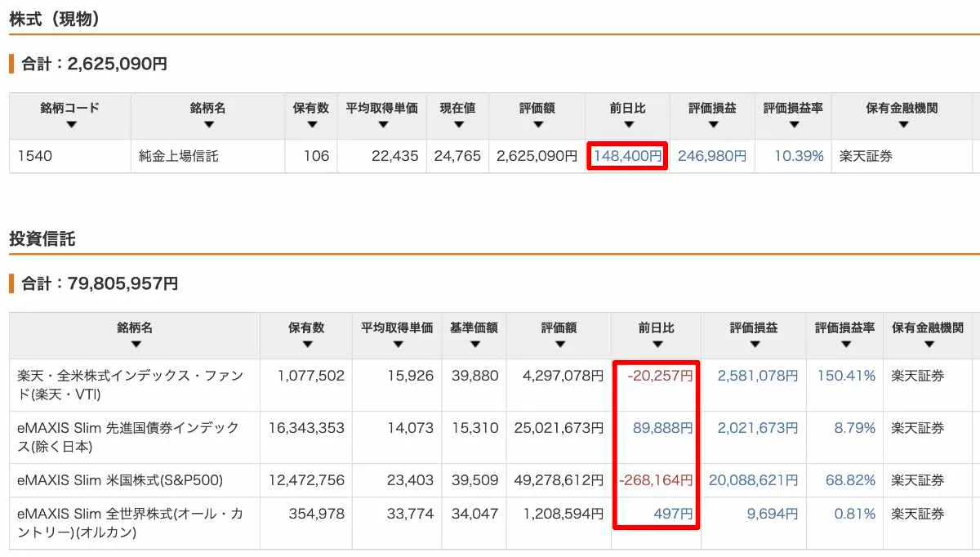Image resolution: width=980 pixels, height=557 pixels.
Task: Open 前日比 sort arrow in stocks table
Action: click(627, 125)
